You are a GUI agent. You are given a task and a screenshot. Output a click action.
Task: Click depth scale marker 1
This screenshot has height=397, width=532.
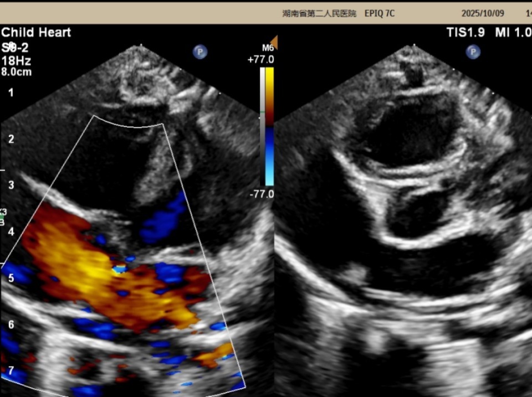pyautogui.click(x=11, y=92)
